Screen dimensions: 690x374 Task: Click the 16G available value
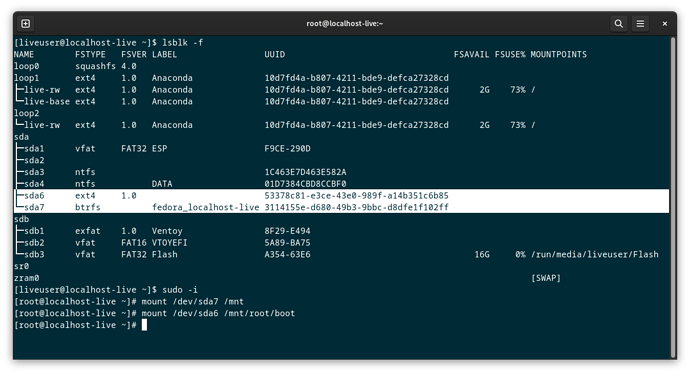(x=482, y=254)
